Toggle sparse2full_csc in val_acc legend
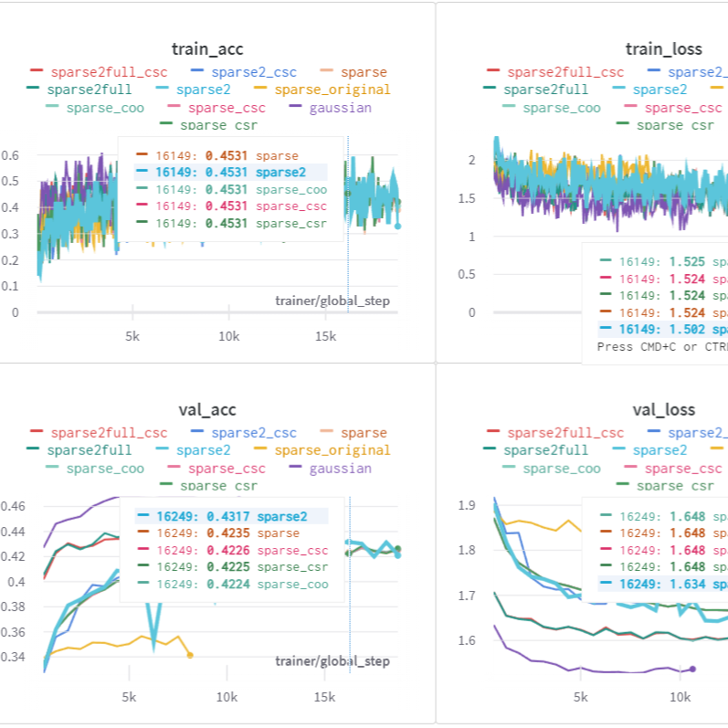Screen dimensions: 728x728 [x=109, y=432]
